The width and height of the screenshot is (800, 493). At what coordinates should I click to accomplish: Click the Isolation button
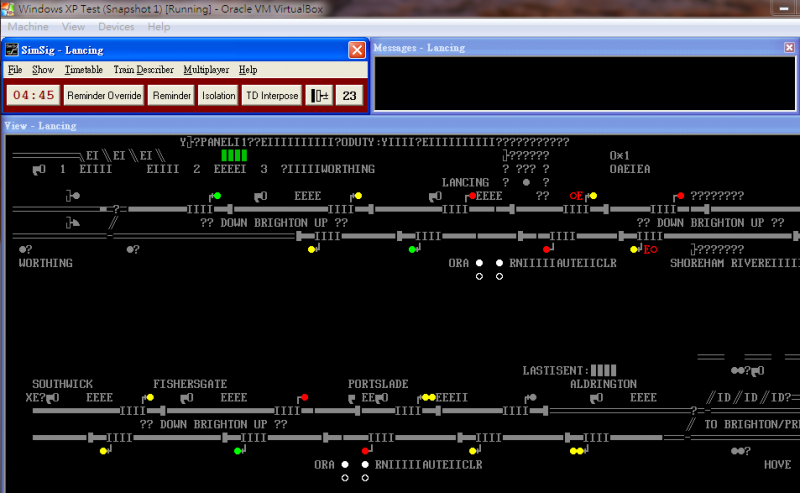pyautogui.click(x=218, y=95)
